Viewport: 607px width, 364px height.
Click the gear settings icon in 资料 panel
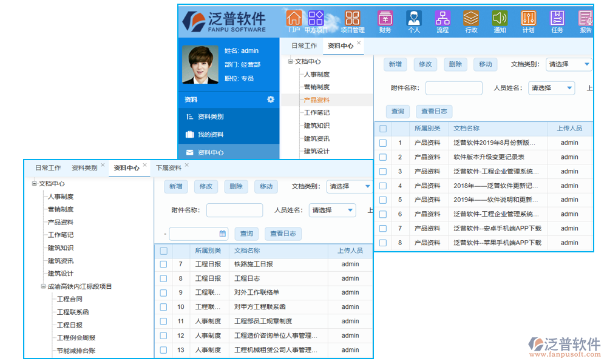point(271,99)
